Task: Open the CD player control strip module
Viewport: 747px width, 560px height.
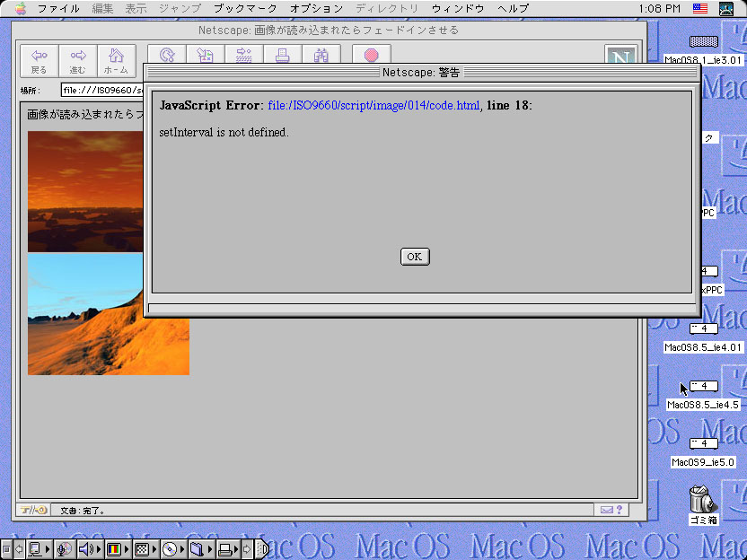Action: 173,549
